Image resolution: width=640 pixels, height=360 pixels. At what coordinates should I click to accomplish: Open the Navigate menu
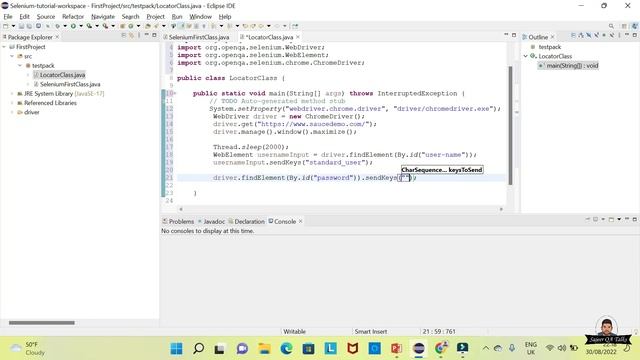pos(103,17)
